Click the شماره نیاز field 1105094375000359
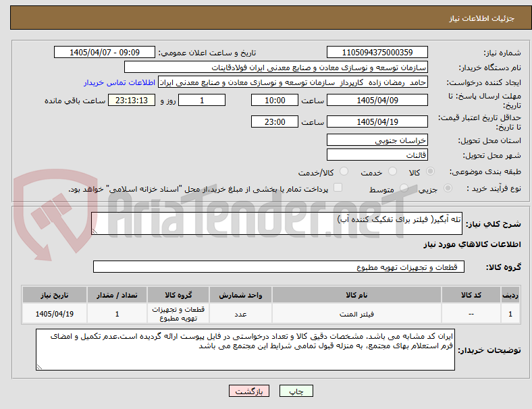Image resolution: width=532 pixels, height=409 pixels. (x=377, y=52)
